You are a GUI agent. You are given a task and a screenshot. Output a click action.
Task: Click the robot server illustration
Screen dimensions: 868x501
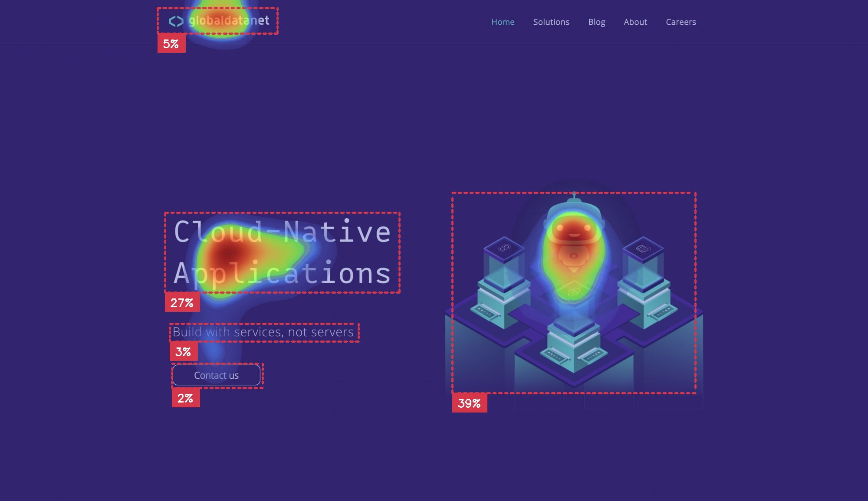574,299
